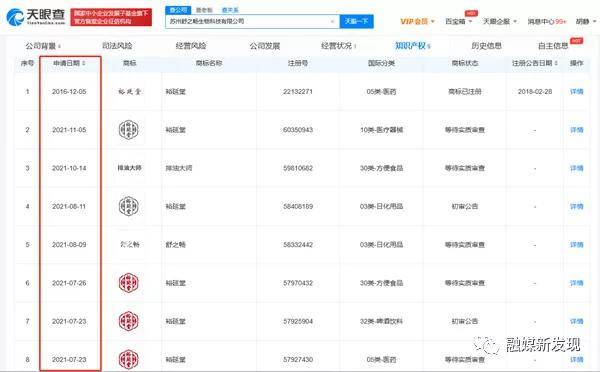Click 32类-啤酒饮料 classification cell
Image resolution: width=600 pixels, height=372 pixels.
coord(381,321)
